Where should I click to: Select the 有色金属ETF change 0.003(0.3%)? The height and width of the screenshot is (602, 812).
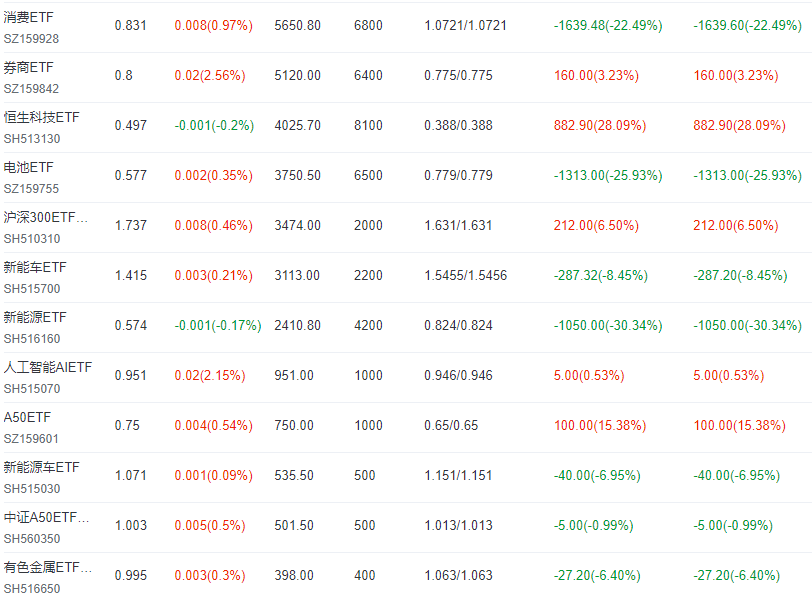tap(210, 576)
